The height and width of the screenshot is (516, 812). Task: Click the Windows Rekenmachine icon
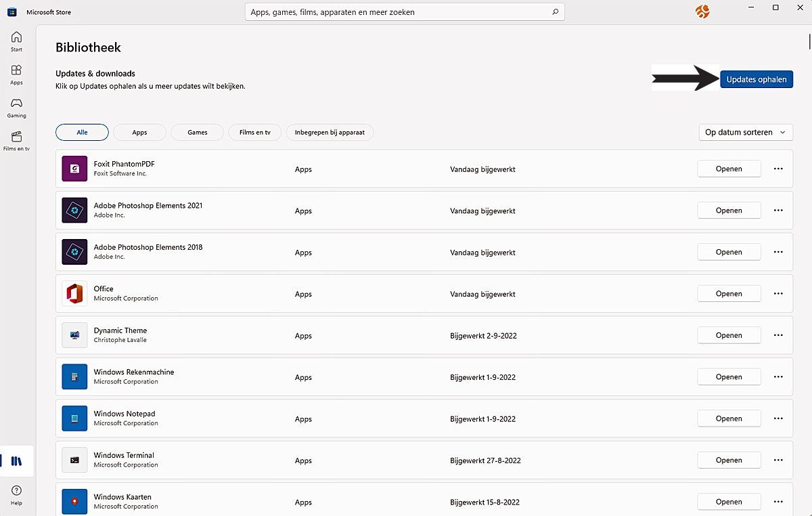coord(74,377)
